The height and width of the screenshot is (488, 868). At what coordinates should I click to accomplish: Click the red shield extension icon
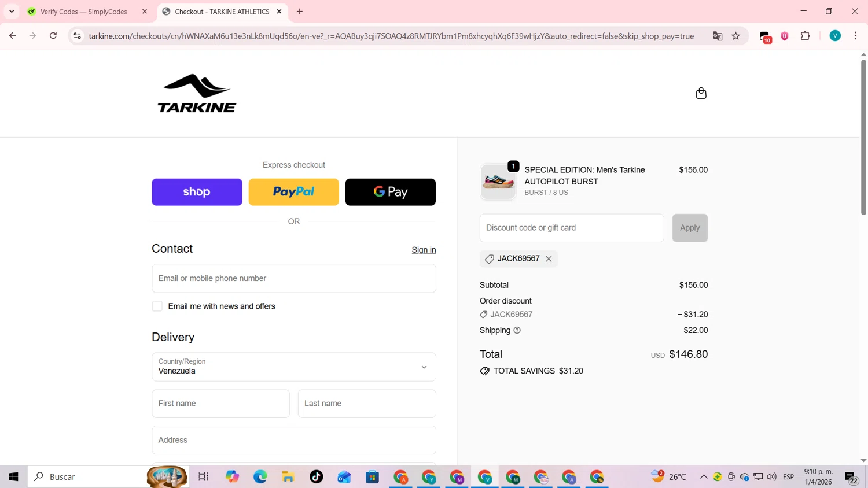tap(785, 36)
